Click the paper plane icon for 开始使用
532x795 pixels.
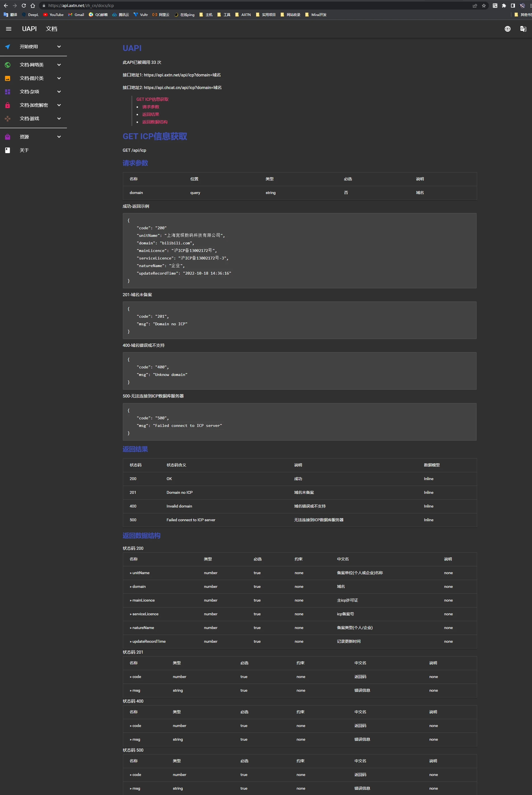coord(8,46)
